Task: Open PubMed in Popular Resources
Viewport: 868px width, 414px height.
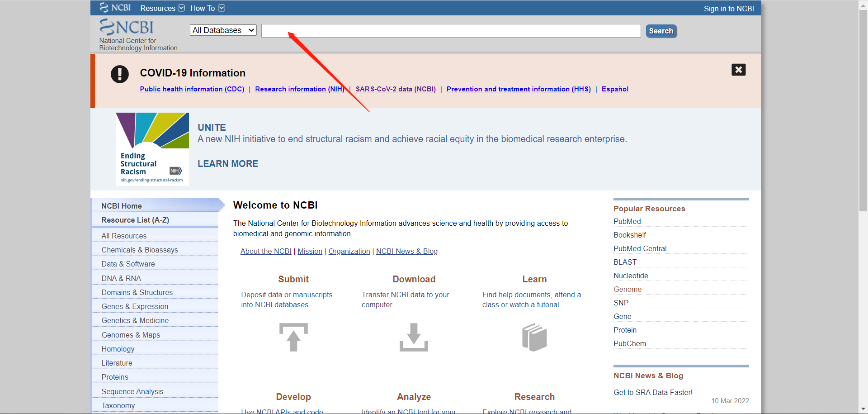Action: pos(627,221)
